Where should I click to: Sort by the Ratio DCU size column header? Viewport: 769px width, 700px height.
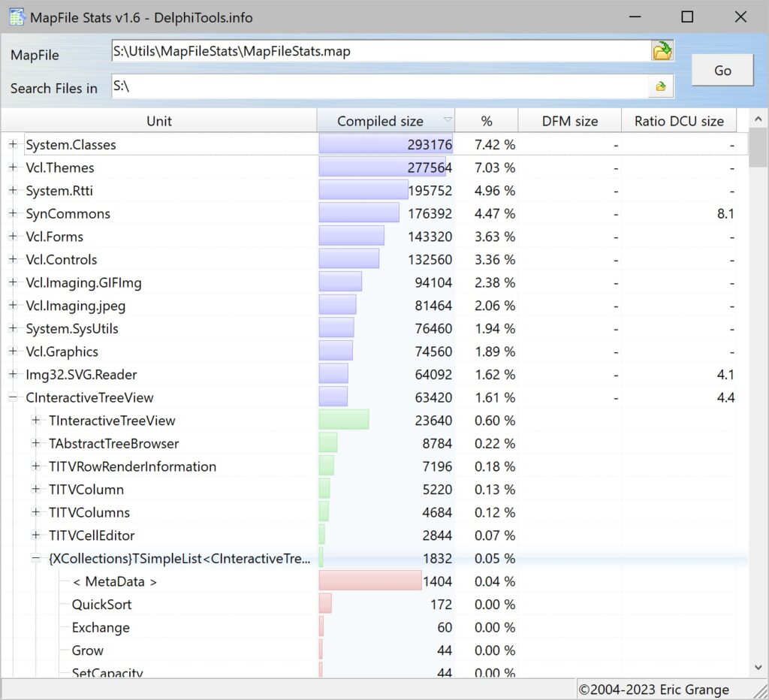pos(679,121)
